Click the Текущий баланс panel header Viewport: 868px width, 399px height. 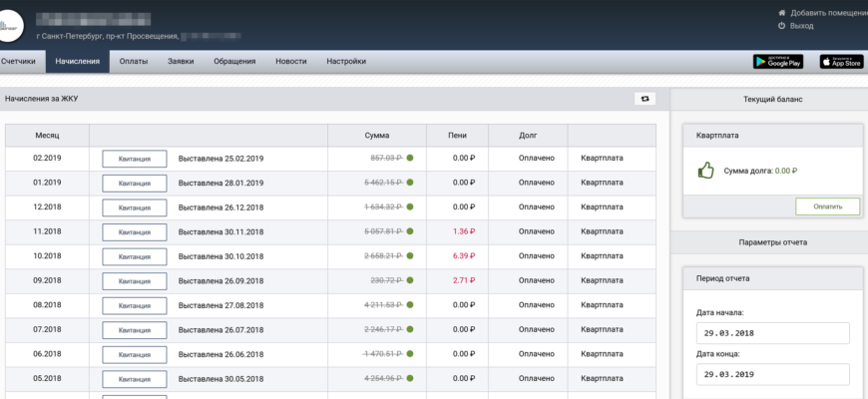coord(773,99)
